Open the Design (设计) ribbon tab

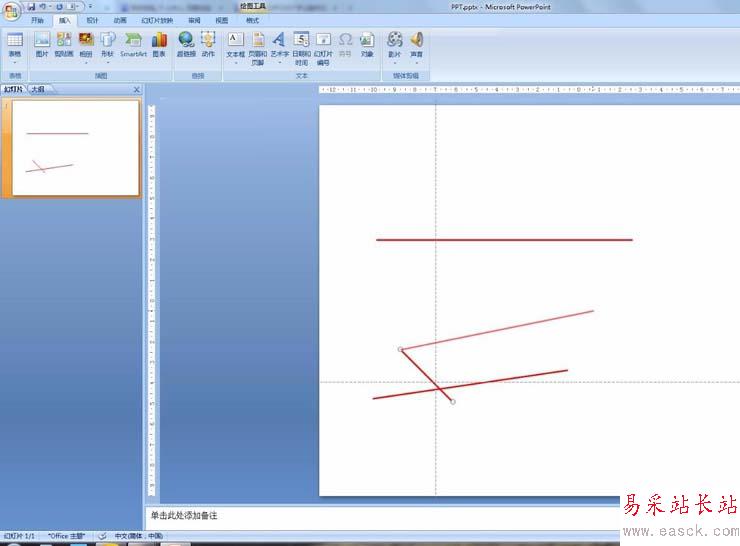[x=92, y=20]
